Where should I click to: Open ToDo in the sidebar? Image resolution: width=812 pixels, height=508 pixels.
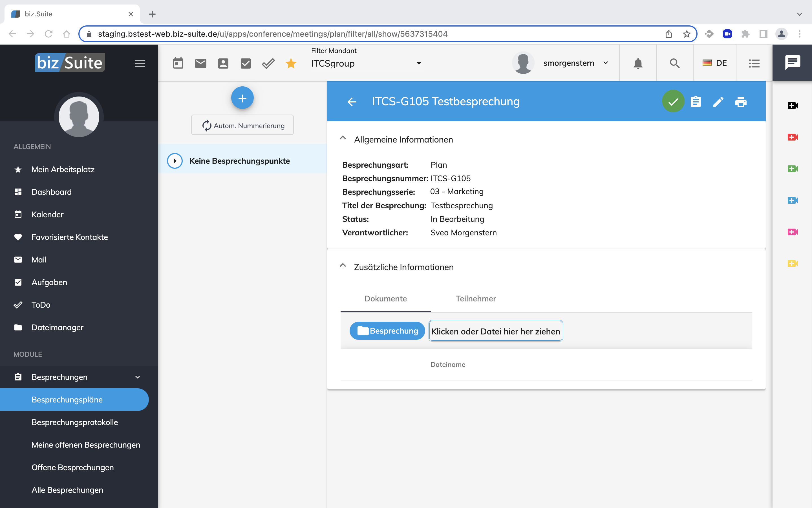[41, 305]
